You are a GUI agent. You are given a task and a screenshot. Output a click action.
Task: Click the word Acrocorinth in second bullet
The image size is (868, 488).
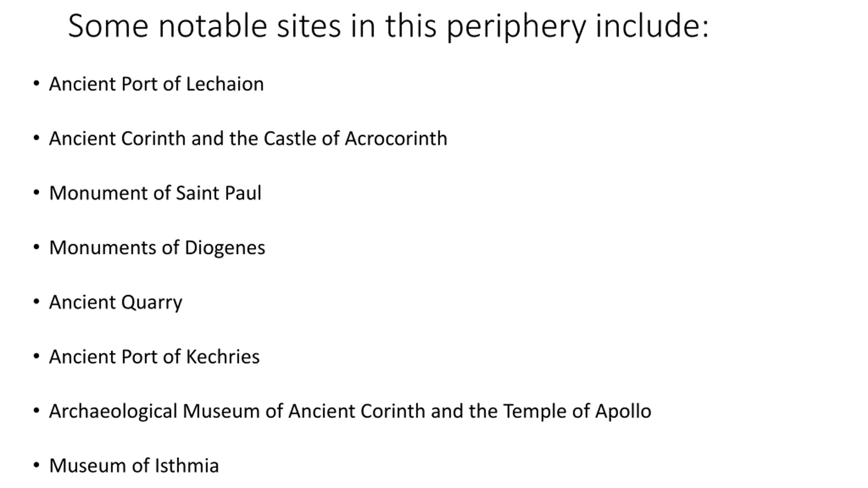pyautogui.click(x=396, y=138)
